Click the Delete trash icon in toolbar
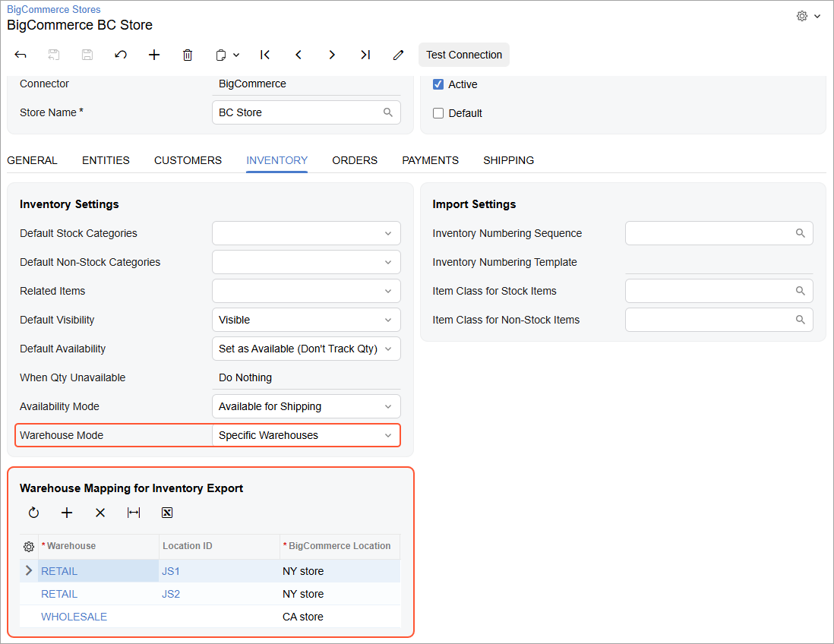 point(188,55)
